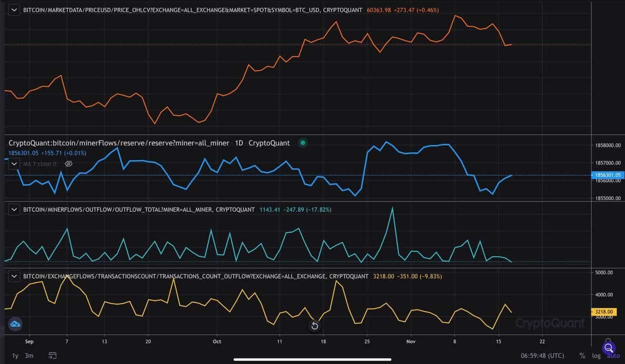The height and width of the screenshot is (364, 625).
Task: Select the 3m time range
Action: click(29, 356)
